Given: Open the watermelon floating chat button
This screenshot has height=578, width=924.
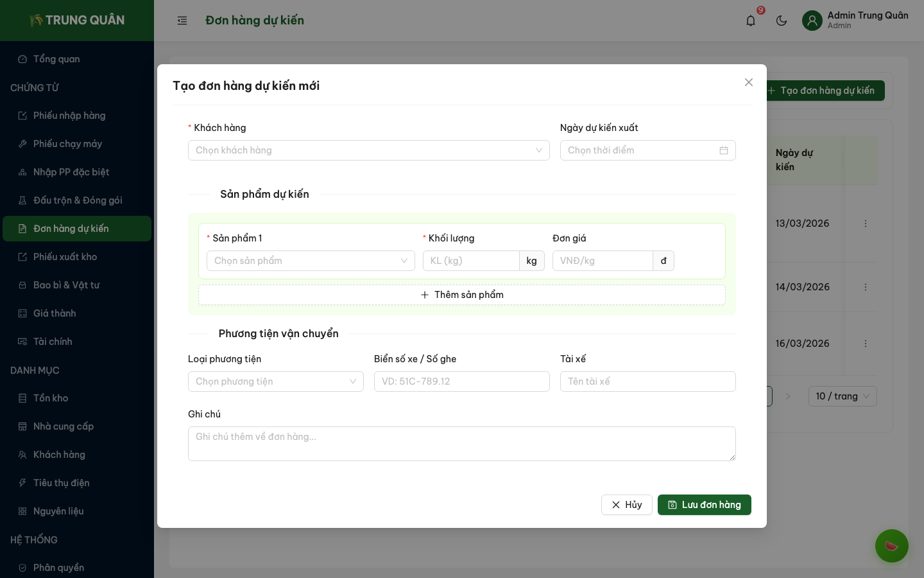Looking at the screenshot, I should pos(891,546).
